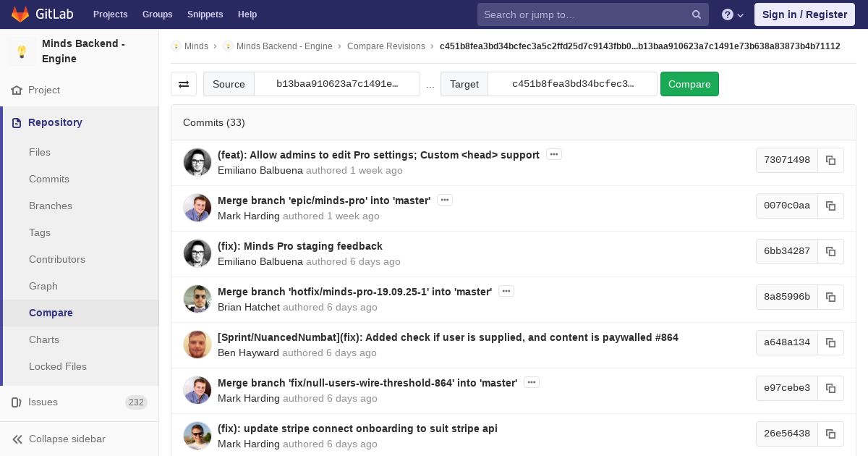The width and height of the screenshot is (868, 456).
Task: Open Target revision dropdown c451b8fea3bd
Action: 572,84
